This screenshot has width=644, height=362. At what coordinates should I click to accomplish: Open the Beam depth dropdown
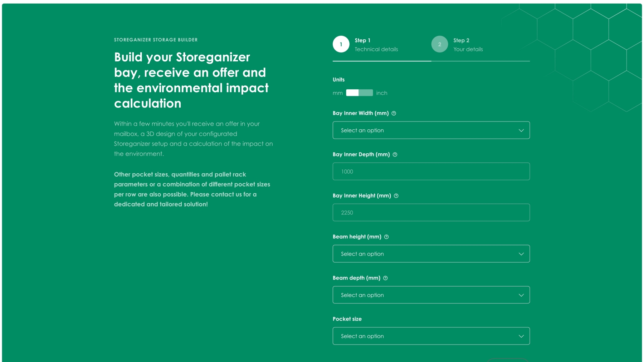coord(431,295)
